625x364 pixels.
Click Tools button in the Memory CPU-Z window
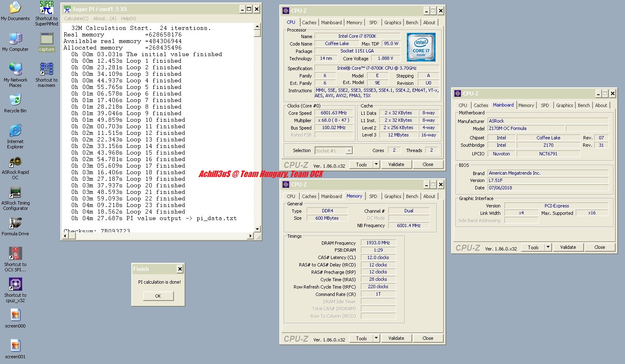click(x=361, y=338)
